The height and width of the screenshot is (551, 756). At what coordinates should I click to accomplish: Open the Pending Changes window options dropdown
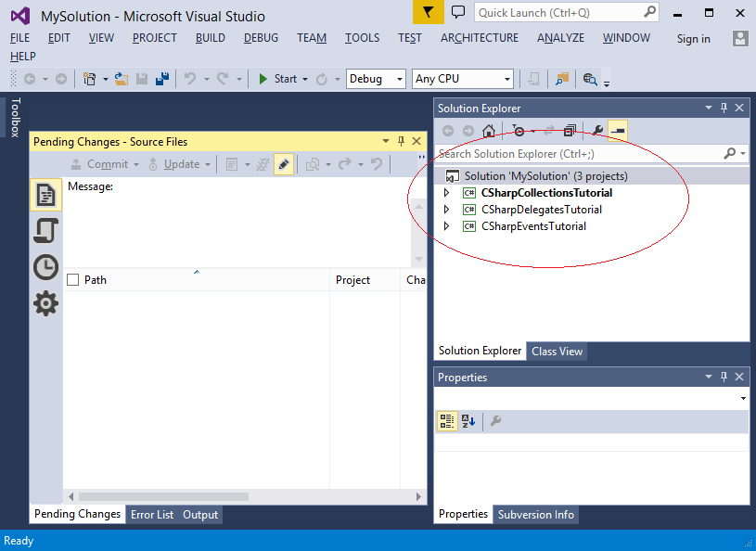coord(386,141)
